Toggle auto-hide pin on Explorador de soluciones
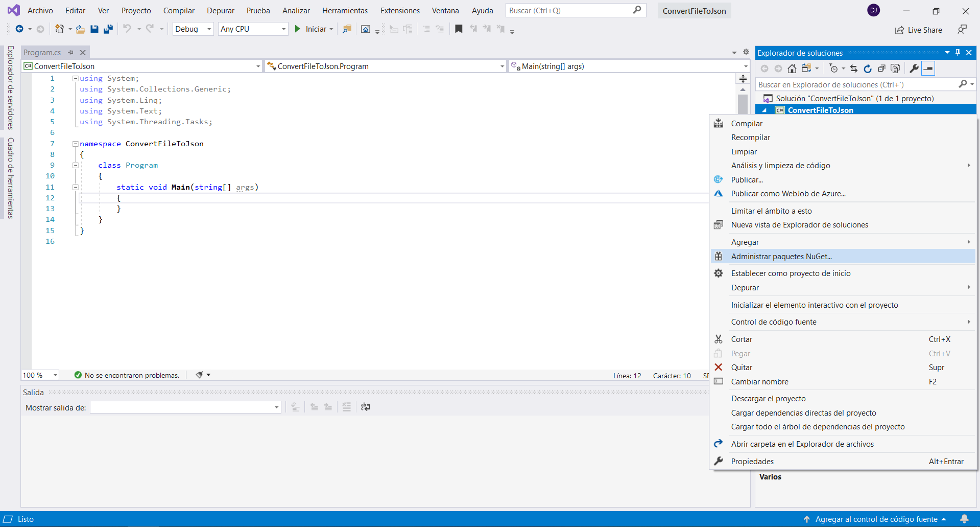 tap(958, 53)
